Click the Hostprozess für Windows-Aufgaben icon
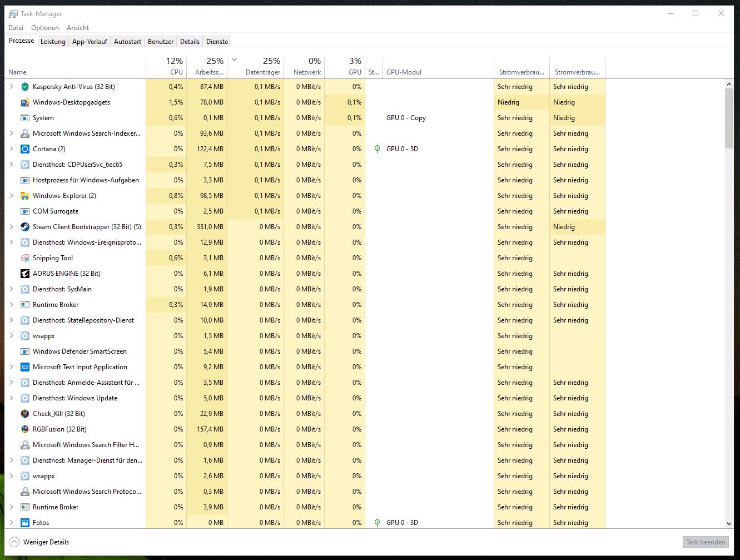This screenshot has height=560, width=740. point(24,180)
